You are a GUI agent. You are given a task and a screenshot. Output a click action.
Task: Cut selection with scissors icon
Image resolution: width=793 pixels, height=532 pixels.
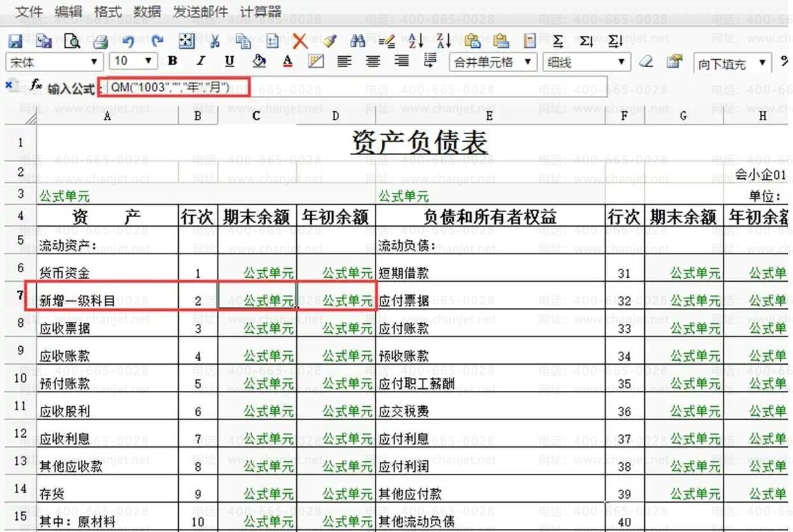pos(215,42)
